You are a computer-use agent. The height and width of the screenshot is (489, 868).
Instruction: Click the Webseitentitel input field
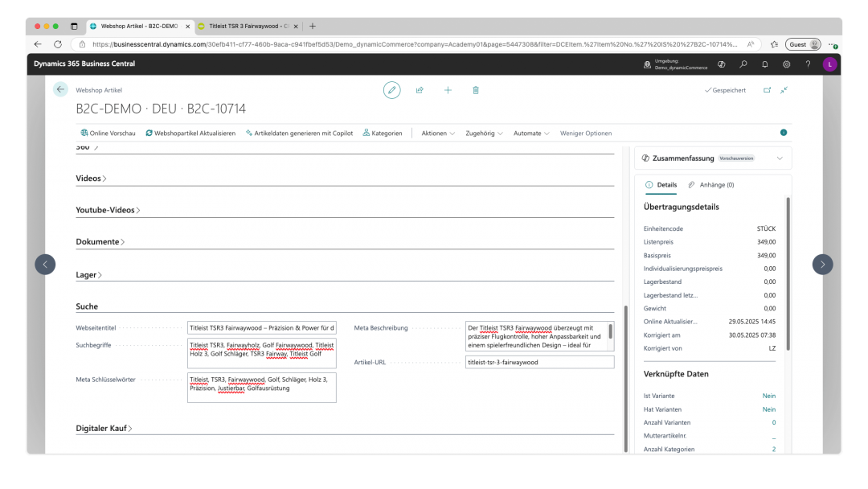click(261, 328)
